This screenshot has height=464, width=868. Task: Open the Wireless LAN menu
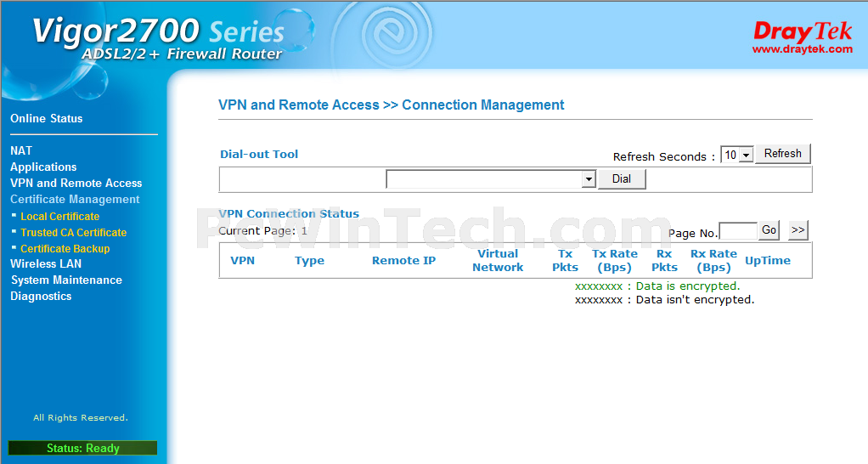[46, 264]
